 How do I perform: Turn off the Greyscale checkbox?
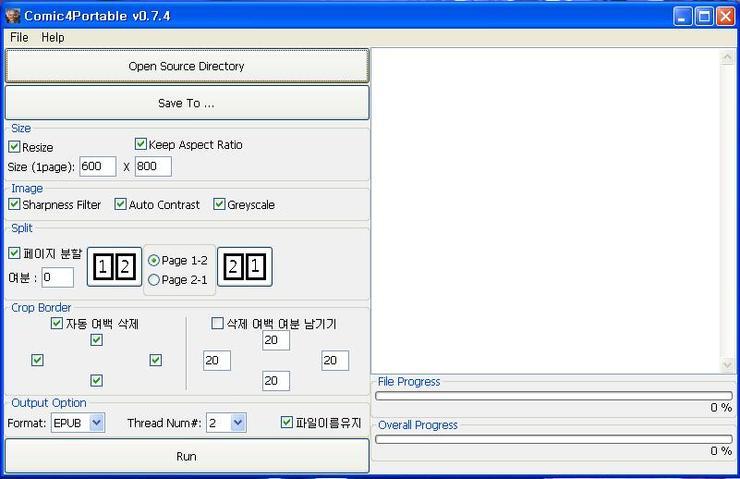pyautogui.click(x=220, y=204)
